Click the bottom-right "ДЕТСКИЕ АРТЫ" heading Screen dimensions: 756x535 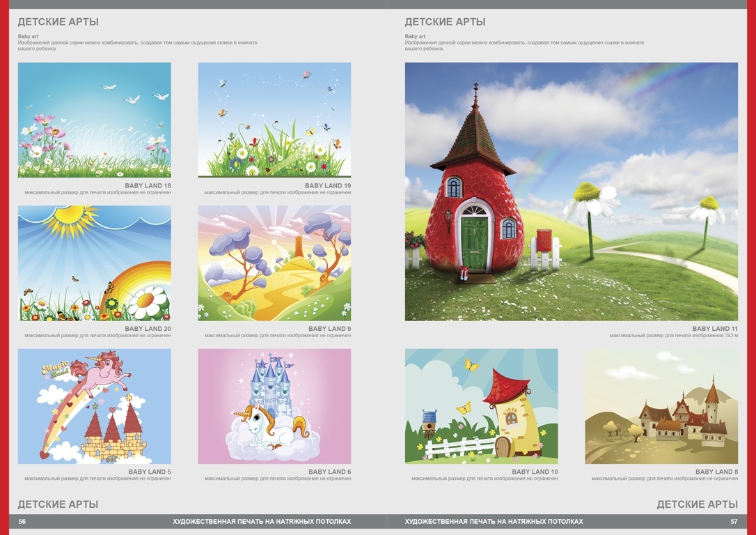[x=697, y=504]
